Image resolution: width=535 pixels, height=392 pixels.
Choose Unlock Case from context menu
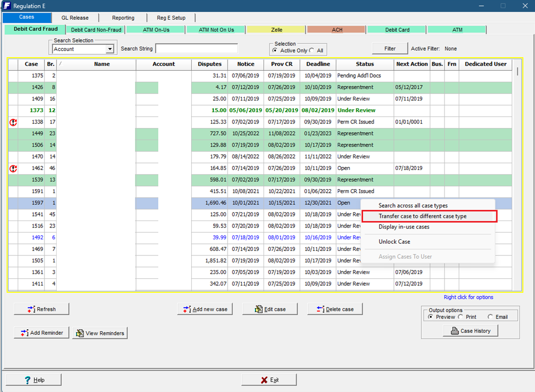394,242
